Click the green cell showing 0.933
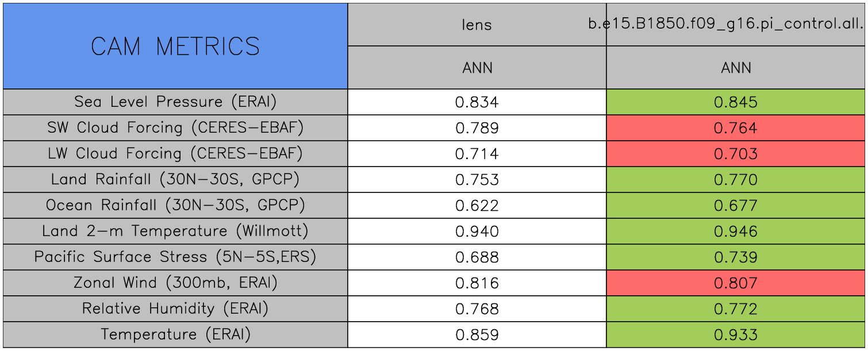Screen dimensions: 868x351 pyautogui.click(x=736, y=335)
